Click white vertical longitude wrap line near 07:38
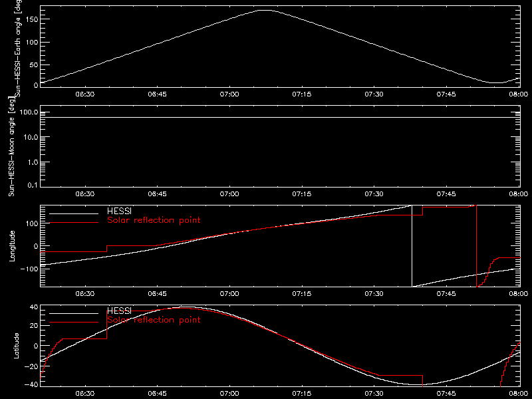 [x=412, y=246]
